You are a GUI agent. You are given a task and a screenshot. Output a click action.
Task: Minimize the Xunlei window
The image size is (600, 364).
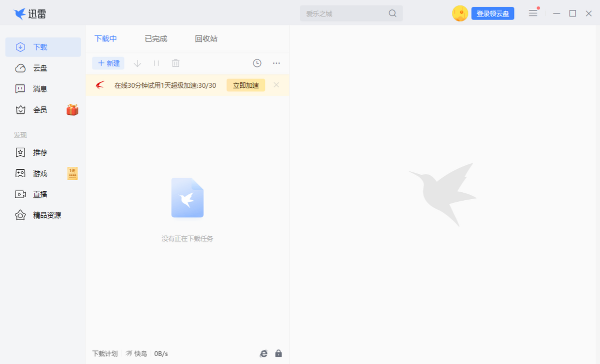(557, 13)
